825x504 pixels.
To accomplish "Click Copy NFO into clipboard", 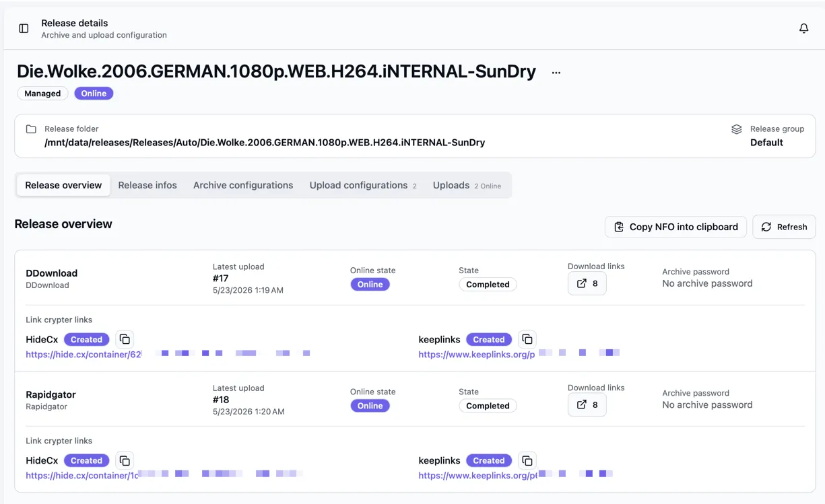I will [675, 227].
